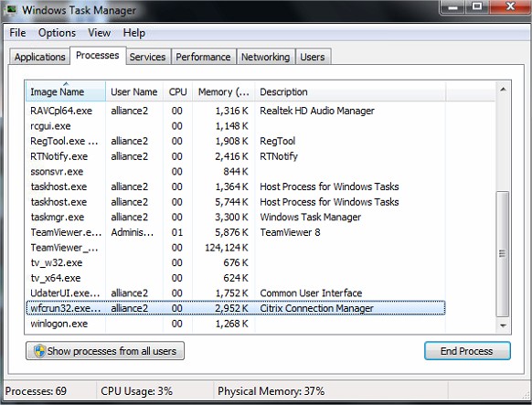Click the shield icon on Show processes button
Image resolution: width=532 pixels, height=405 pixels.
[x=39, y=351]
